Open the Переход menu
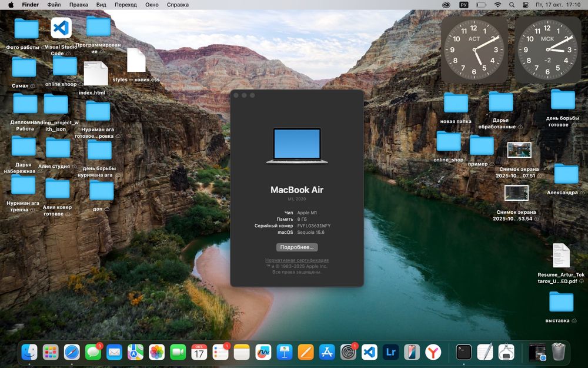Viewport: 588px width, 368px height. 126,5
